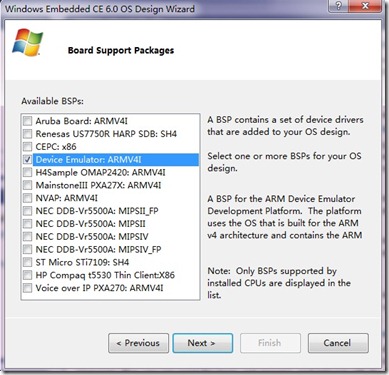Select 'HP Compaq t5530 Thin Client:X86' entry
This screenshot has width=389, height=375.
click(105, 275)
